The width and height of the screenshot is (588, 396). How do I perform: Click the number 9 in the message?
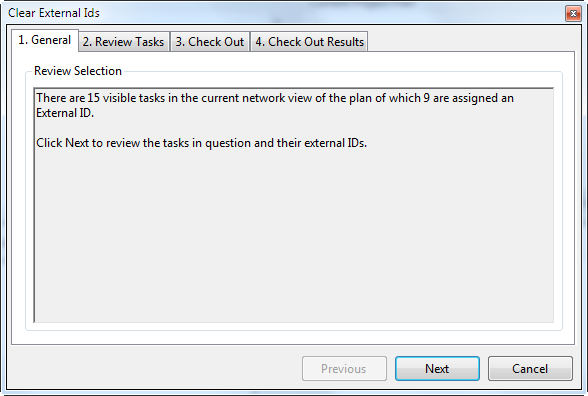(426, 98)
